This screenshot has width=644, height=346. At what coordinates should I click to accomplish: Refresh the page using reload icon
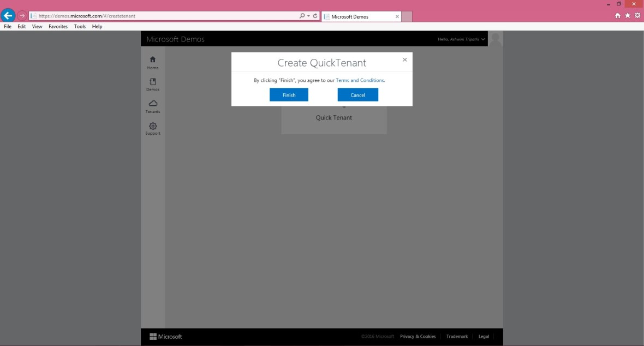(x=315, y=16)
